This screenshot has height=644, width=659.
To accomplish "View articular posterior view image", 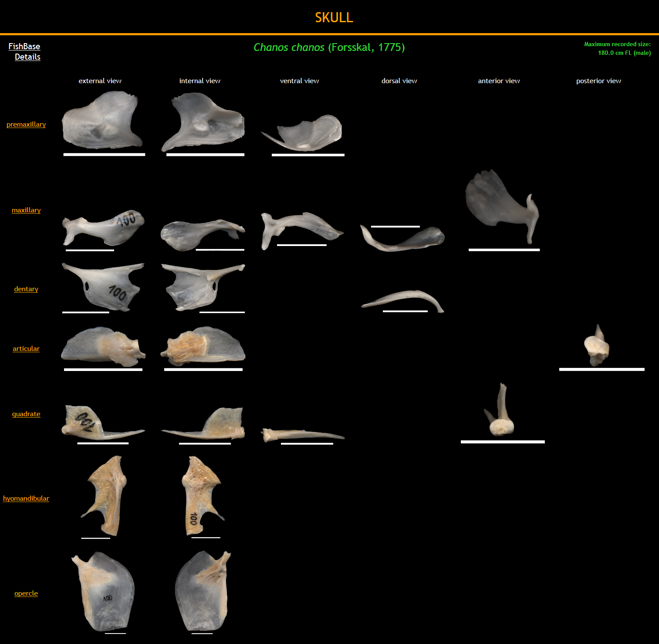I will point(597,346).
